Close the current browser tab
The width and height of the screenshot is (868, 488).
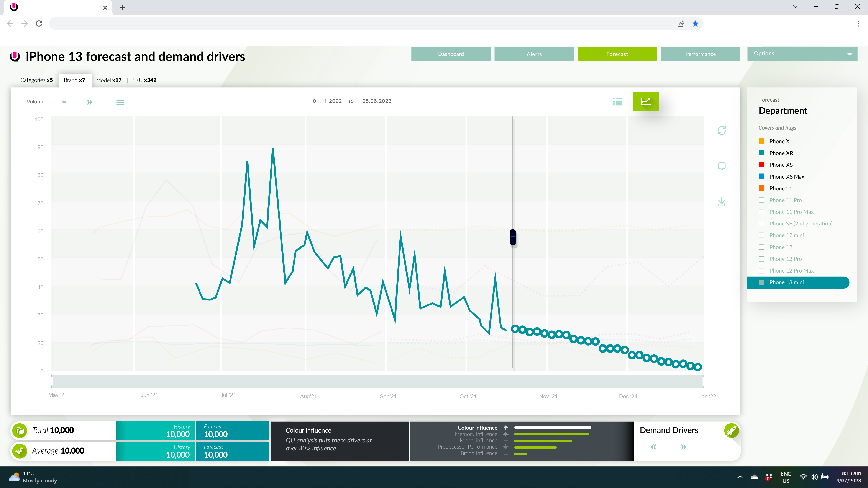105,7
